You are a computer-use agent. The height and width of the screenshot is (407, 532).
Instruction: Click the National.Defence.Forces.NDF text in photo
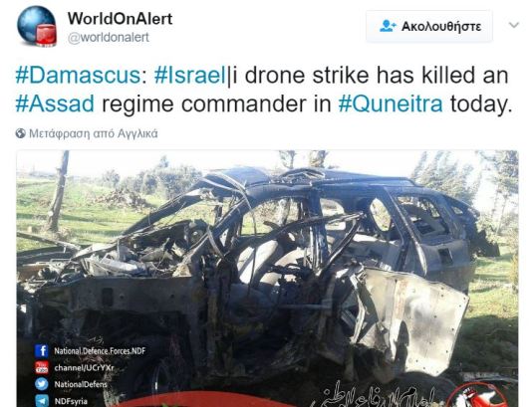100,350
